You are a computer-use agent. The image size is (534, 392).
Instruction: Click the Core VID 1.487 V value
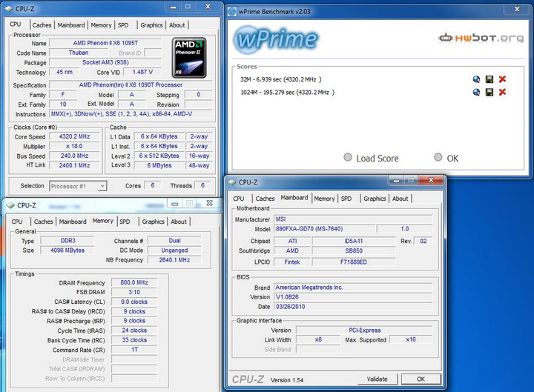[x=142, y=72]
